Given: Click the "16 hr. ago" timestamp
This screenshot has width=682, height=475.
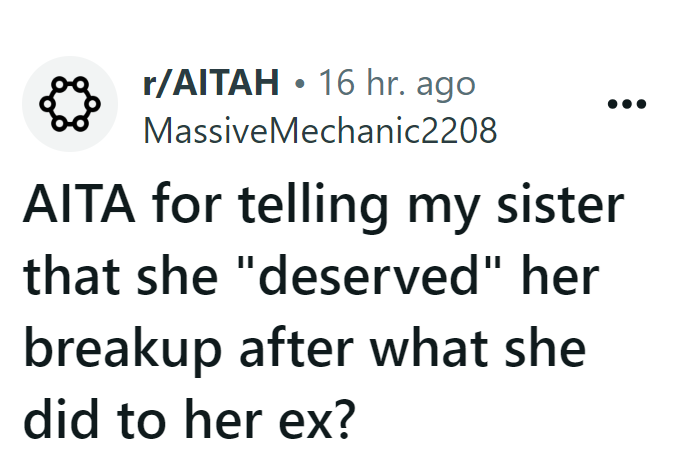Looking at the screenshot, I should pos(395,84).
